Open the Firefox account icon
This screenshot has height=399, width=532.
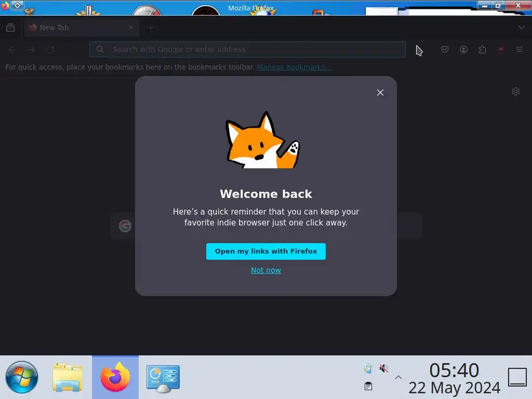(x=463, y=49)
